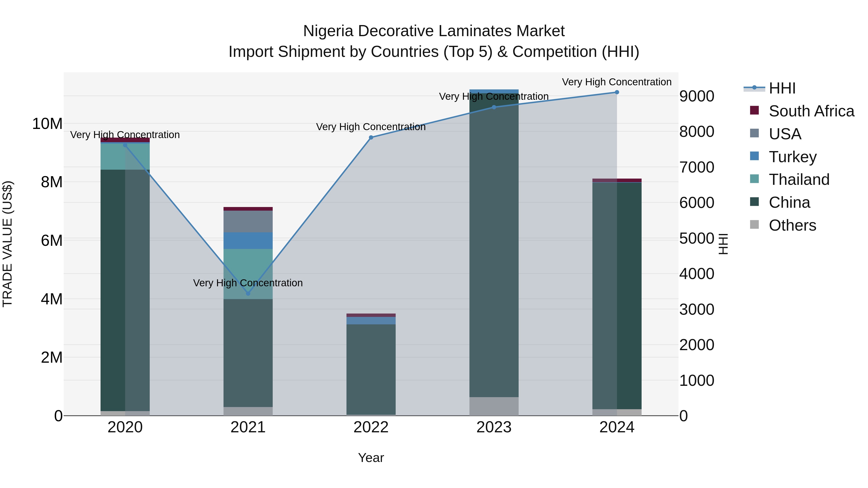Click the 2M trade value tick label

pyautogui.click(x=52, y=357)
